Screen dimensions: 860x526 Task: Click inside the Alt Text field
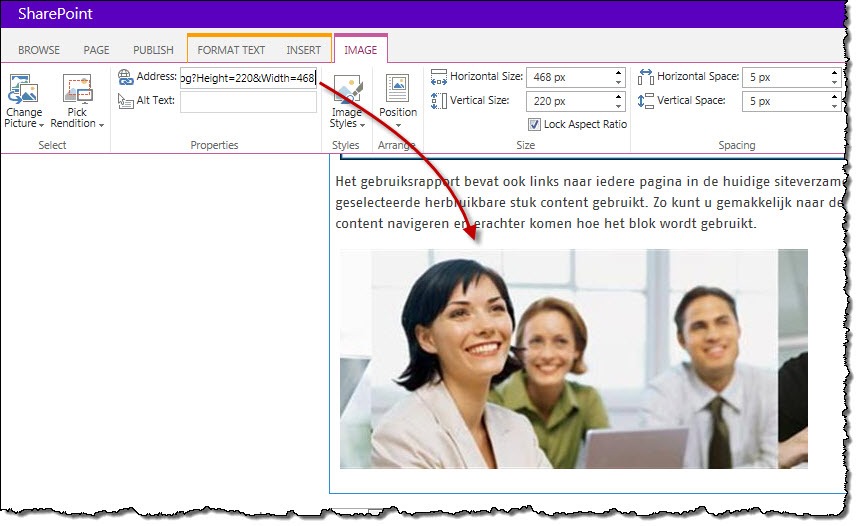click(x=248, y=102)
